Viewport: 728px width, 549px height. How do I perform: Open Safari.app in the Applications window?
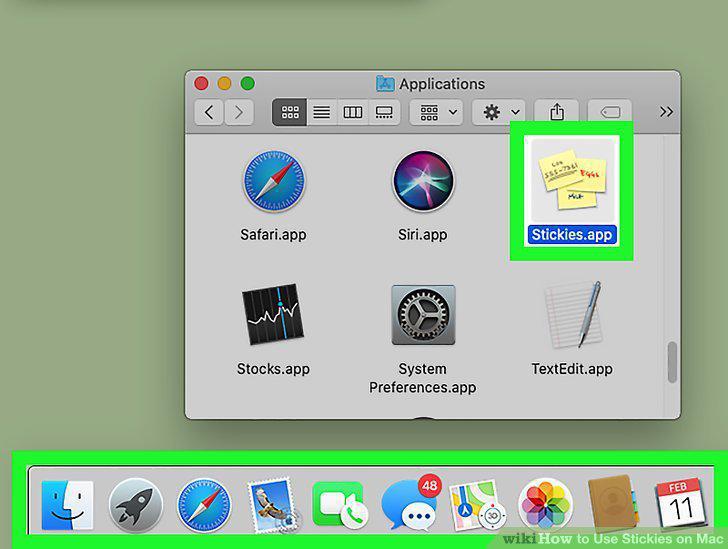point(274,182)
